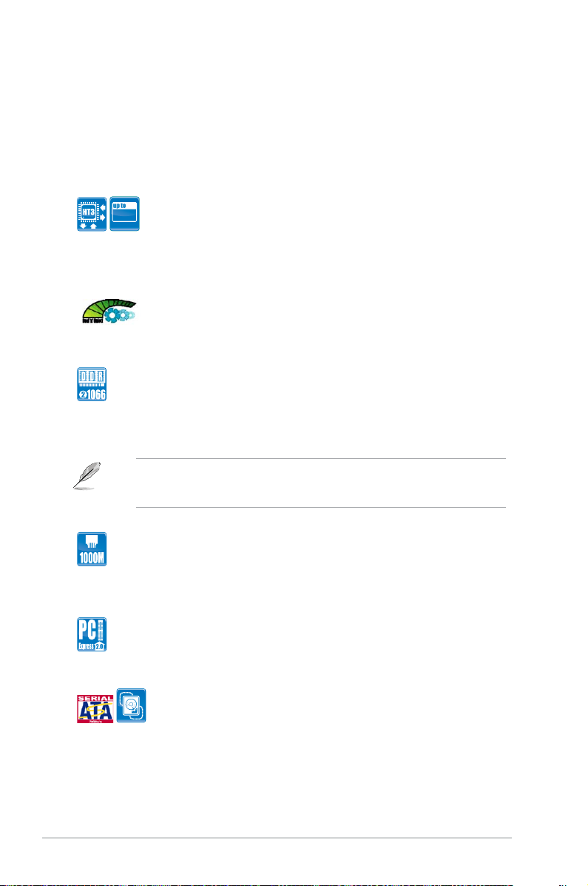Select the Serial ATA logo
Viewport: 588px width, 886px height.
pyautogui.click(x=95, y=709)
